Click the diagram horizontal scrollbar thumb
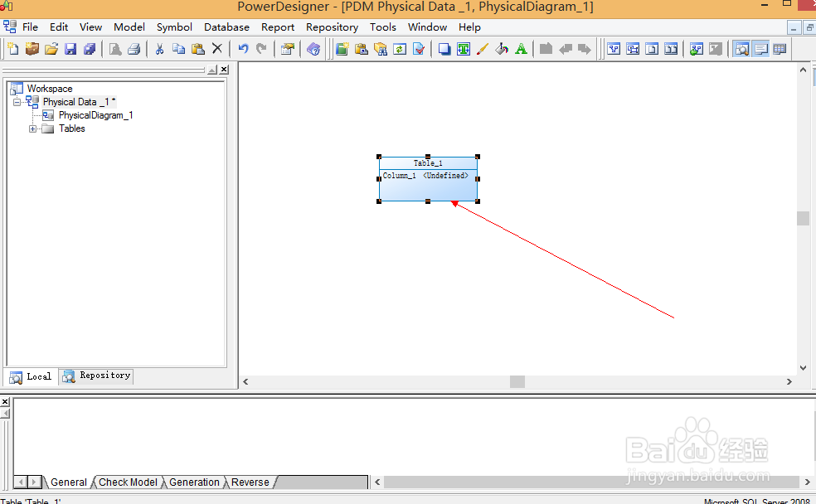Screen dimensions: 816x504 [x=517, y=382]
